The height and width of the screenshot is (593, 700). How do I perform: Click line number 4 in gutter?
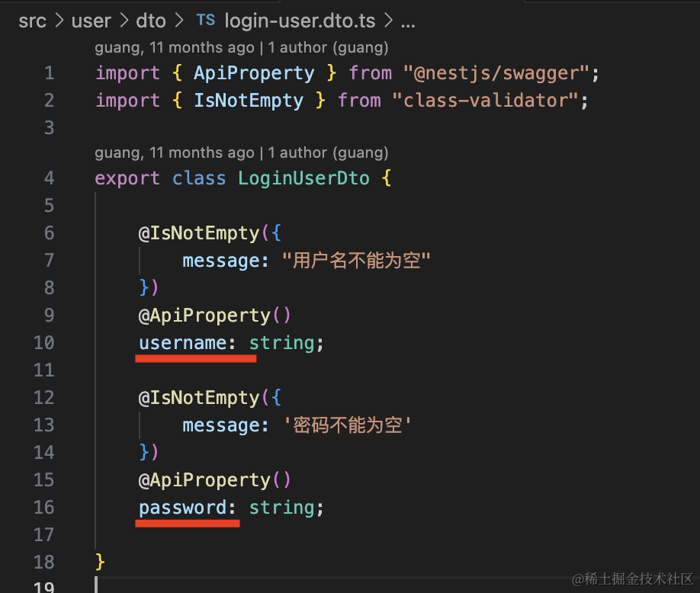[49, 178]
